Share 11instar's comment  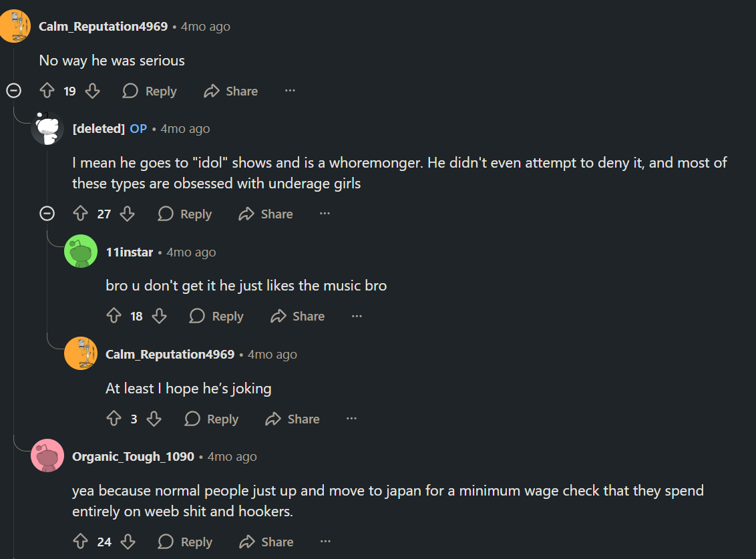[x=297, y=316]
